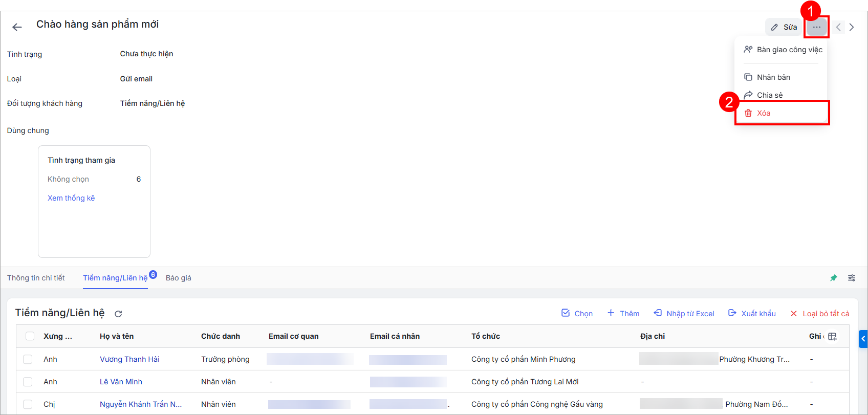Click the Sửa edit button

pyautogui.click(x=784, y=27)
